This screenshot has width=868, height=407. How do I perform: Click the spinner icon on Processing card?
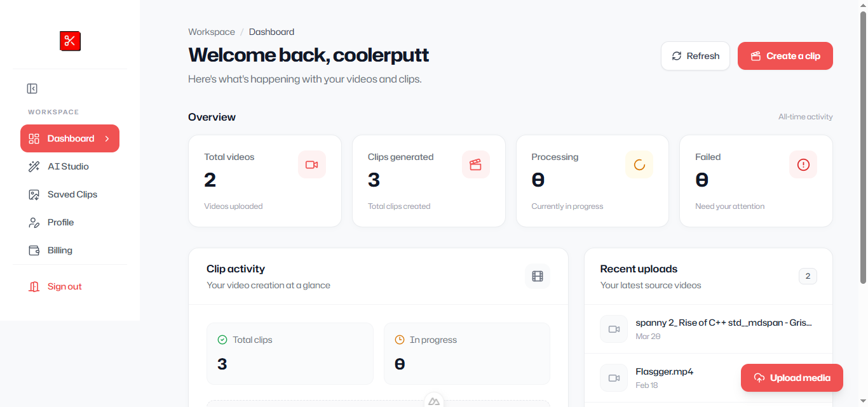click(x=639, y=164)
